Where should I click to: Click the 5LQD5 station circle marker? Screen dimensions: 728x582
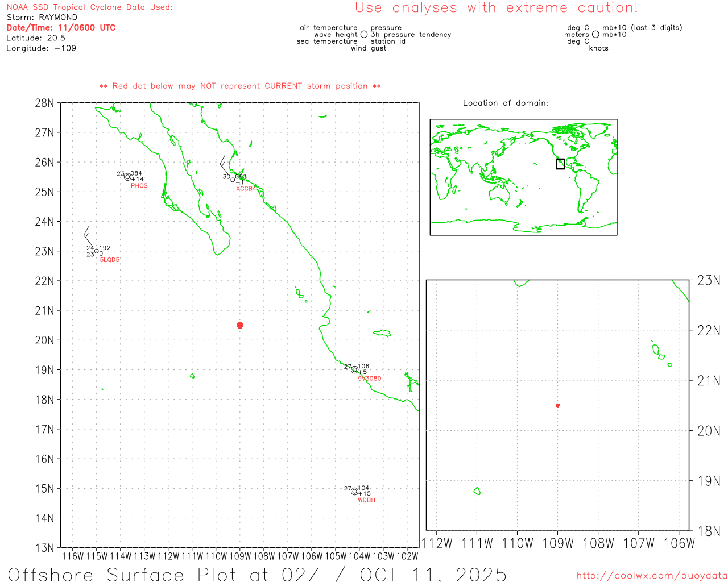point(96,251)
